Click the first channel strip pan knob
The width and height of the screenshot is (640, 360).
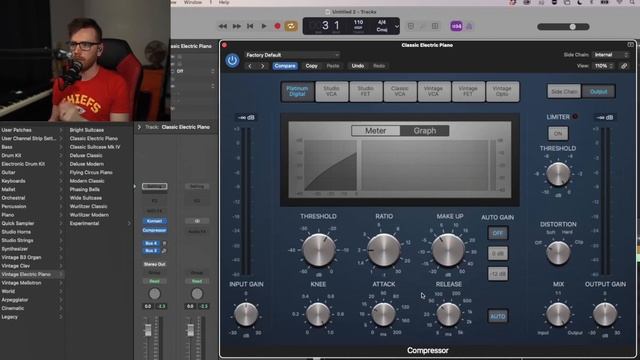[x=155, y=294]
